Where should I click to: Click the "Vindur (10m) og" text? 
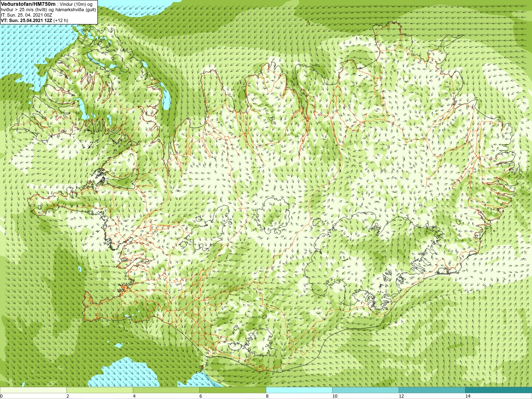coord(76,4)
